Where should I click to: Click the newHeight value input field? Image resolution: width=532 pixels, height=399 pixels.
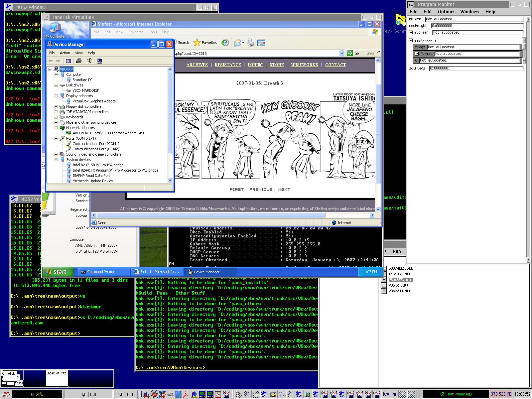pyautogui.click(x=477, y=26)
